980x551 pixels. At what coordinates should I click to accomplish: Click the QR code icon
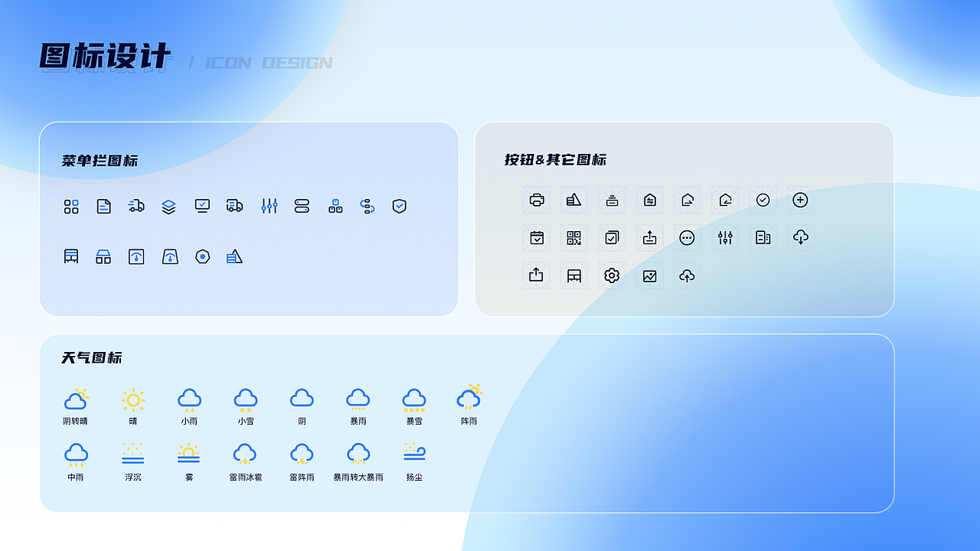(x=573, y=237)
